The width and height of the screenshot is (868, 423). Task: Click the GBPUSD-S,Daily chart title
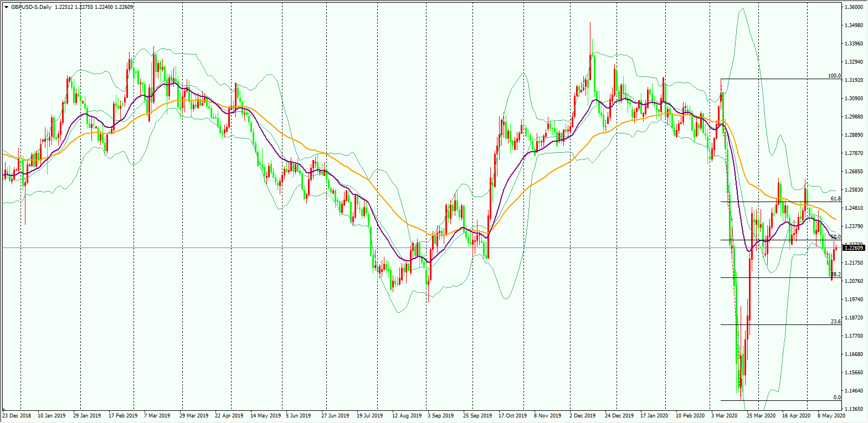[x=31, y=7]
